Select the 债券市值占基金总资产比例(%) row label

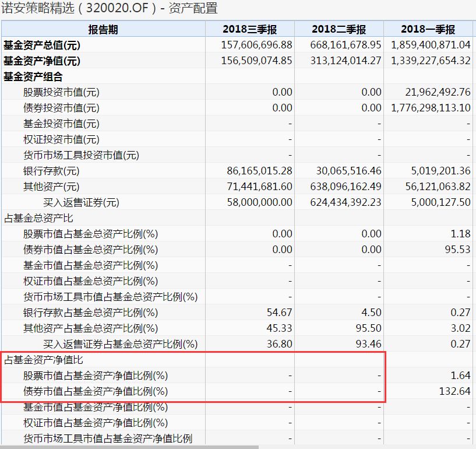point(90,250)
